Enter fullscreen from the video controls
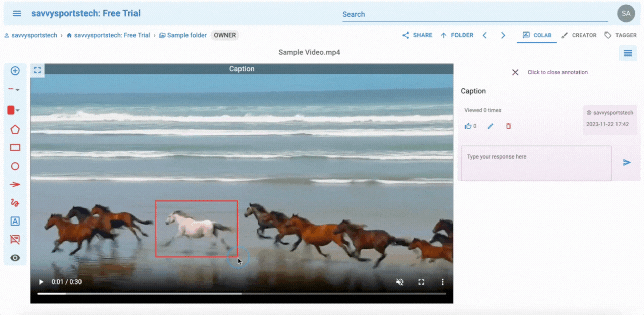Screen dimensions: 644x315 (421, 282)
